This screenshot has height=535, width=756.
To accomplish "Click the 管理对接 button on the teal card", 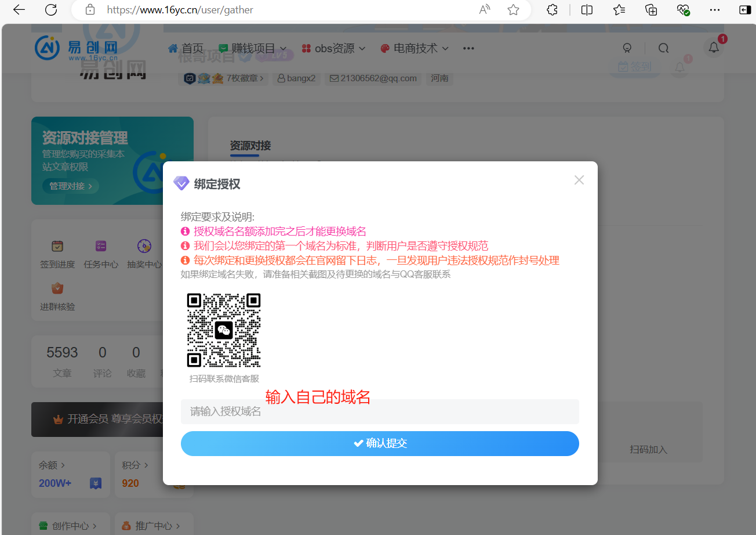I will pos(70,186).
